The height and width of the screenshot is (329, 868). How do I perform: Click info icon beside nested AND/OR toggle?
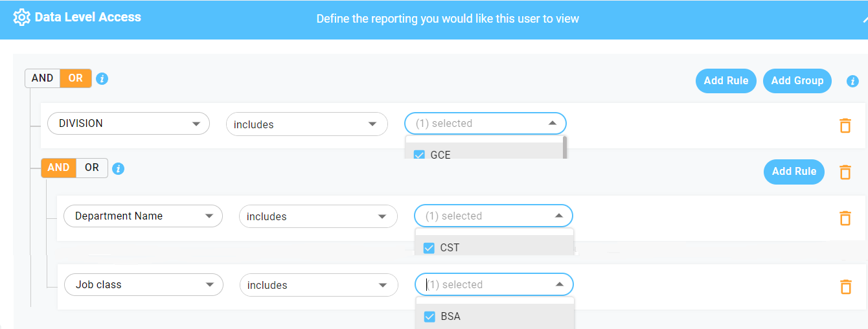click(118, 169)
